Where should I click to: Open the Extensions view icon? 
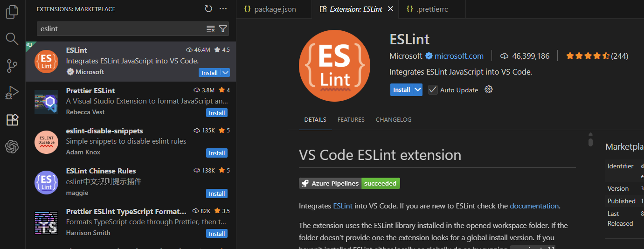pyautogui.click(x=12, y=120)
